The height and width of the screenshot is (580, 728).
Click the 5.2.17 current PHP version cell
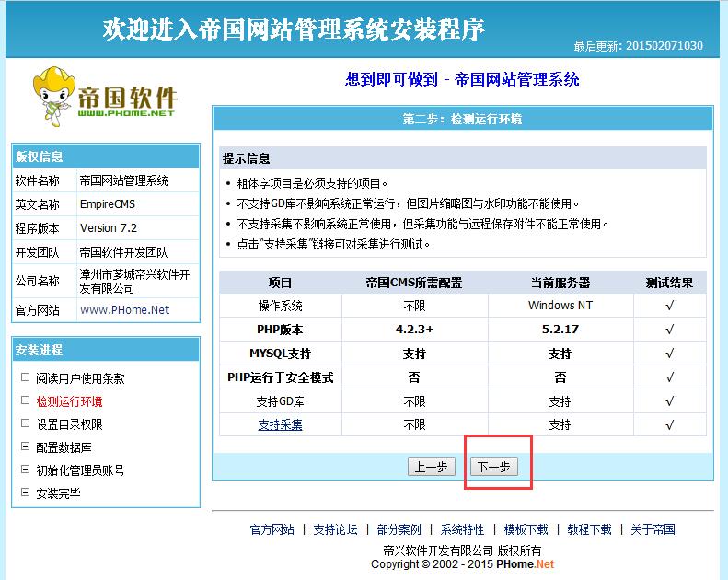(560, 330)
